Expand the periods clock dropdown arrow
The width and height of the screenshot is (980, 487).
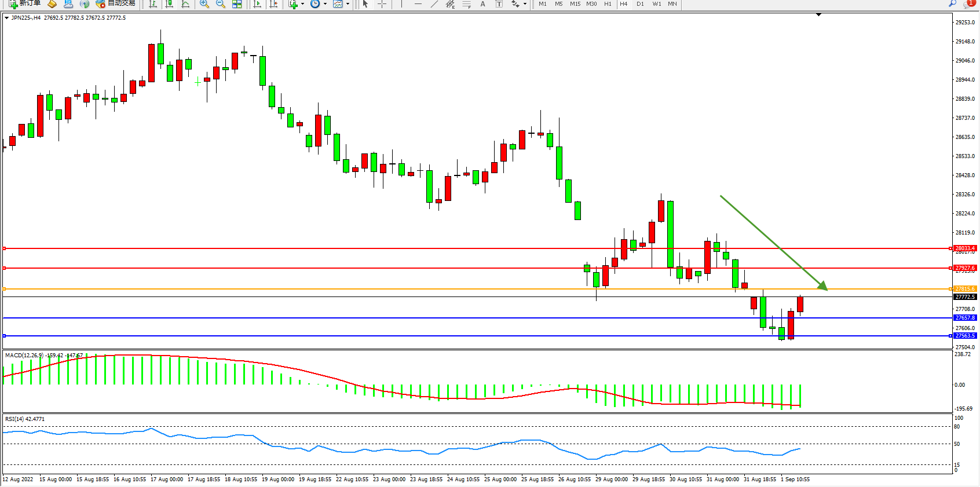click(325, 4)
